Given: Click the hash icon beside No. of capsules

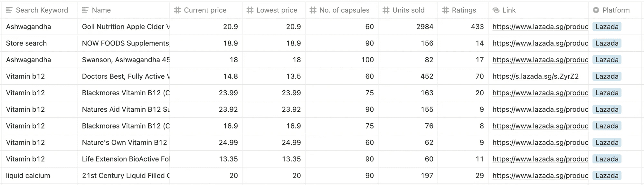Looking at the screenshot, I should click(313, 10).
